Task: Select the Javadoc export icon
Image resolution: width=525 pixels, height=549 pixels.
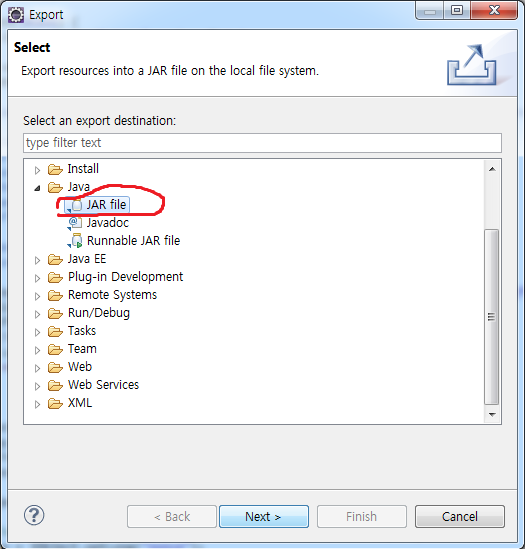Action: (x=75, y=223)
